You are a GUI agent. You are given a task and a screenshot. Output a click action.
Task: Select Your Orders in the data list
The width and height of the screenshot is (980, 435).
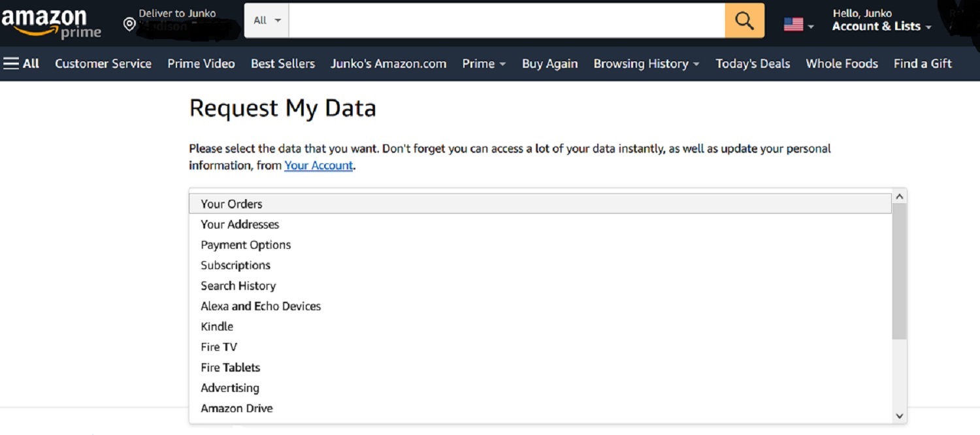(231, 204)
